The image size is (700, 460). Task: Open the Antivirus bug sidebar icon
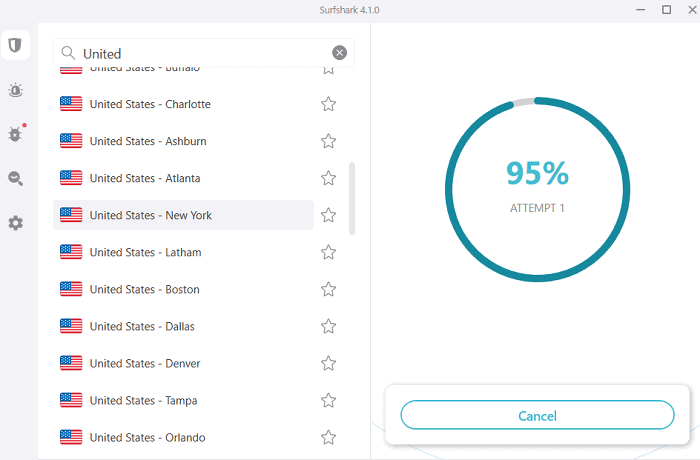(15, 134)
